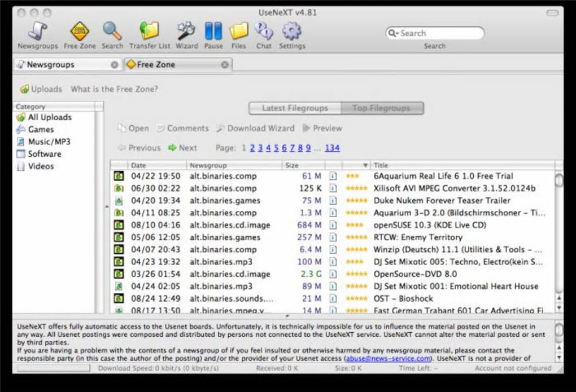Click the Open button

(x=133, y=129)
